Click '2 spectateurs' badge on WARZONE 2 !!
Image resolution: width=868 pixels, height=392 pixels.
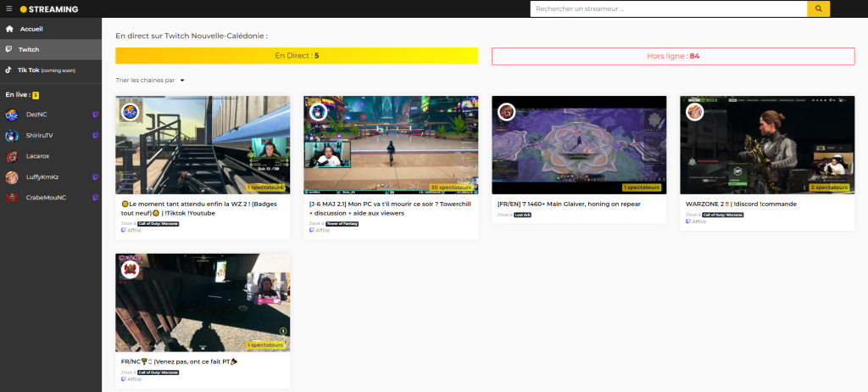pyautogui.click(x=829, y=188)
